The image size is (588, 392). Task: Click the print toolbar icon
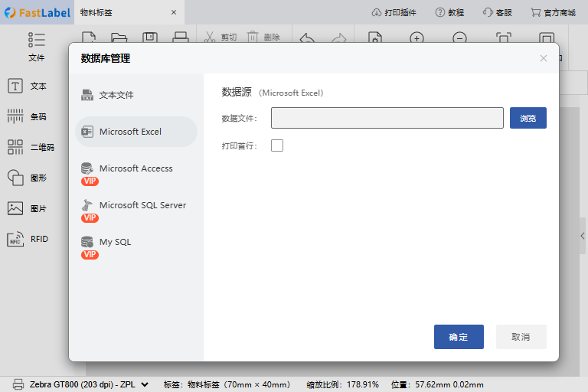181,38
